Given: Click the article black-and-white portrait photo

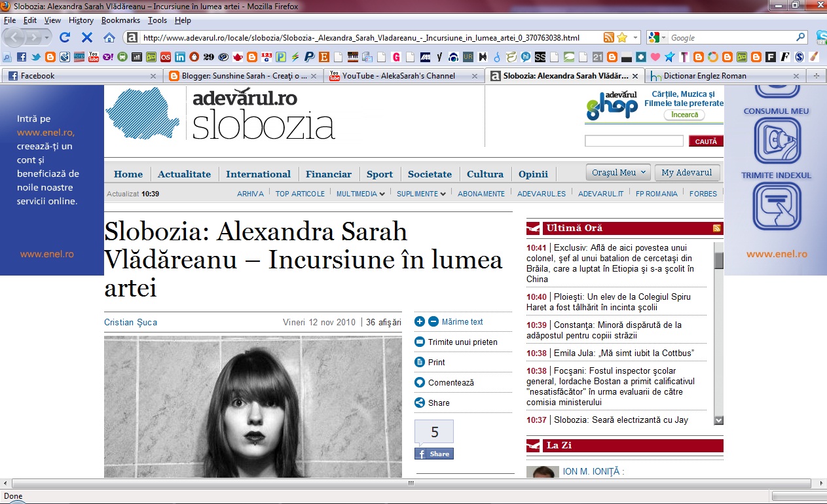Looking at the screenshot, I should (x=253, y=406).
